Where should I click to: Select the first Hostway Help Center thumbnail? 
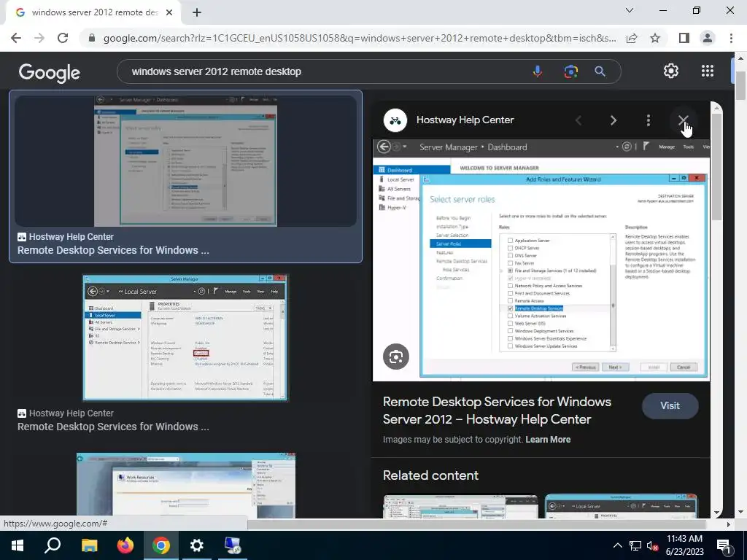click(185, 161)
